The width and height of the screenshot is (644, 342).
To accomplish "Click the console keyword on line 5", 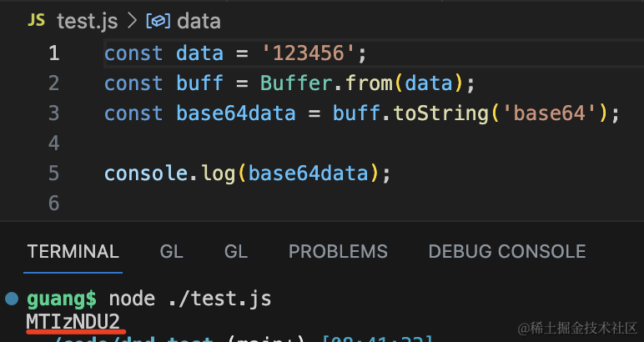I will click(x=139, y=174).
